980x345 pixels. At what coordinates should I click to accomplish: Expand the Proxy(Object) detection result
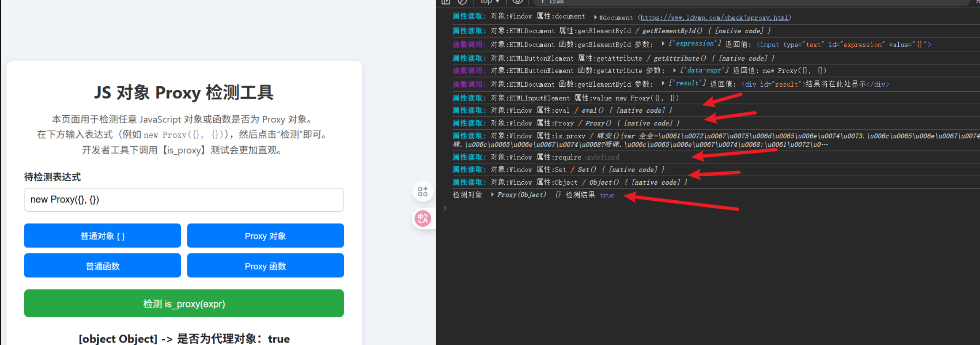(x=492, y=195)
